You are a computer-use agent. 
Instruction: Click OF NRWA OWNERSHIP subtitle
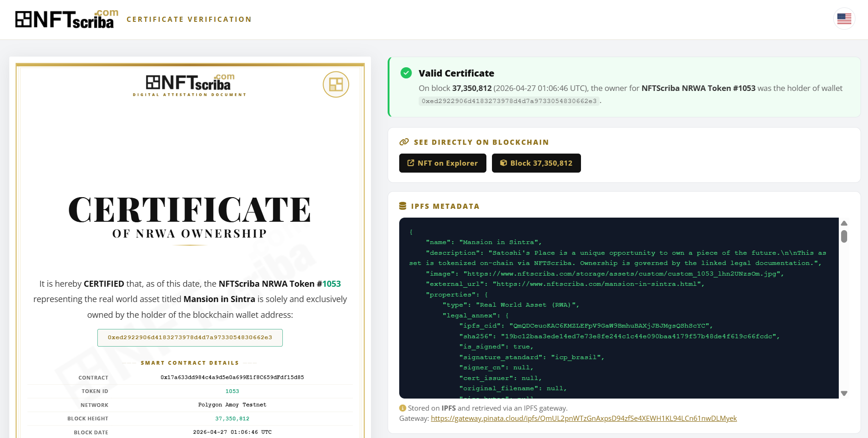[x=190, y=234]
